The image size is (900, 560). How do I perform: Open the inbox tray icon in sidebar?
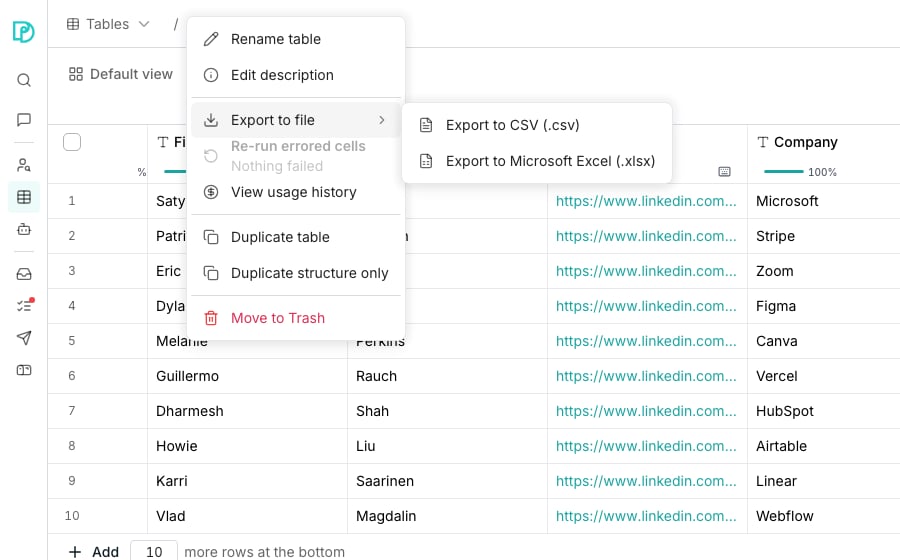tap(24, 274)
